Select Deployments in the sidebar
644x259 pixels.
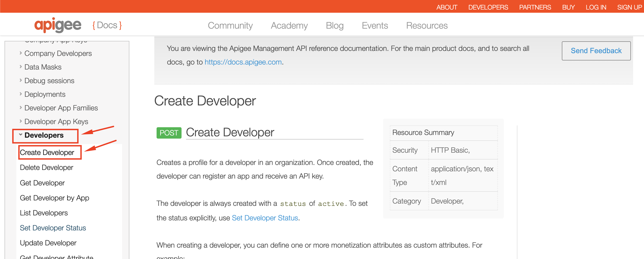pyautogui.click(x=45, y=94)
